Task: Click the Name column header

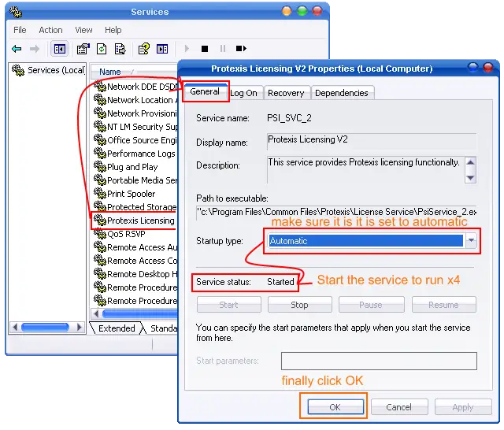Action: pos(134,72)
